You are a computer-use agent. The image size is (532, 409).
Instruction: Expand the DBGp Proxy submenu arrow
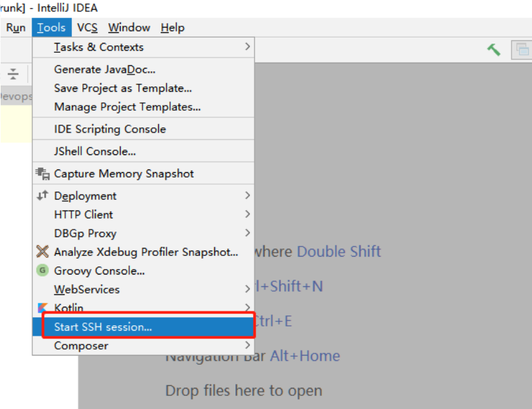click(247, 233)
